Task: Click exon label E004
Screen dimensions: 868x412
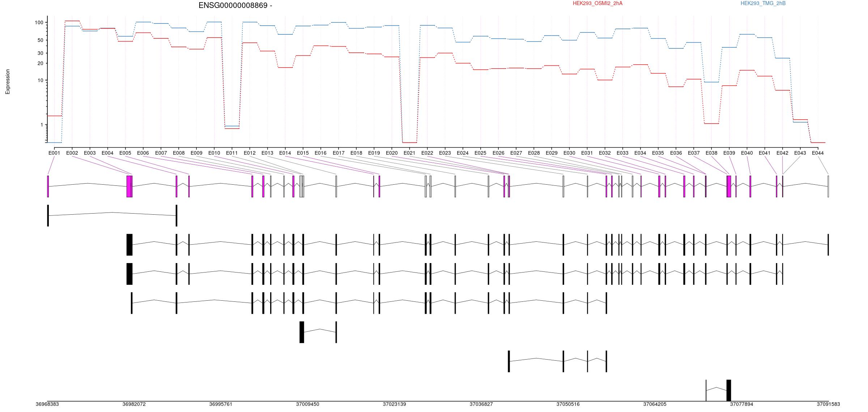Action: (x=107, y=153)
